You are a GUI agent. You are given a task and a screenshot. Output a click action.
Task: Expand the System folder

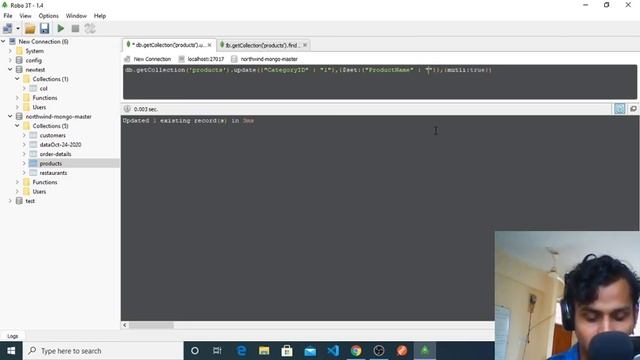click(10, 51)
